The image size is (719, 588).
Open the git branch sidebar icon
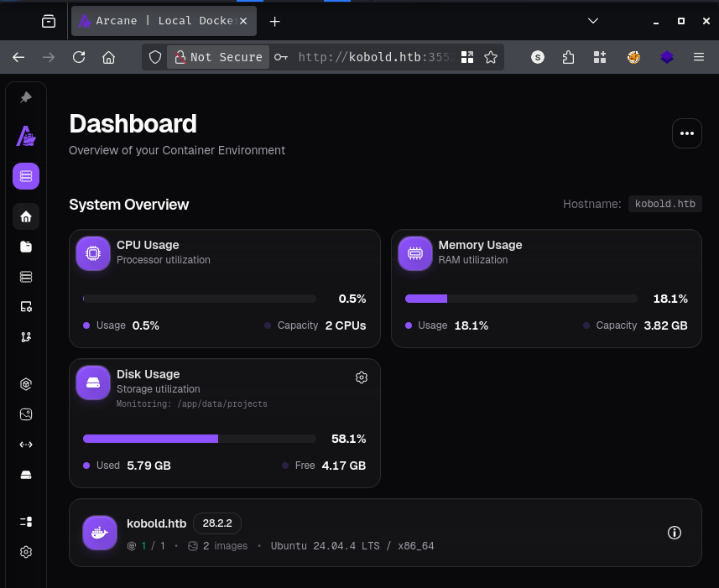(x=26, y=337)
